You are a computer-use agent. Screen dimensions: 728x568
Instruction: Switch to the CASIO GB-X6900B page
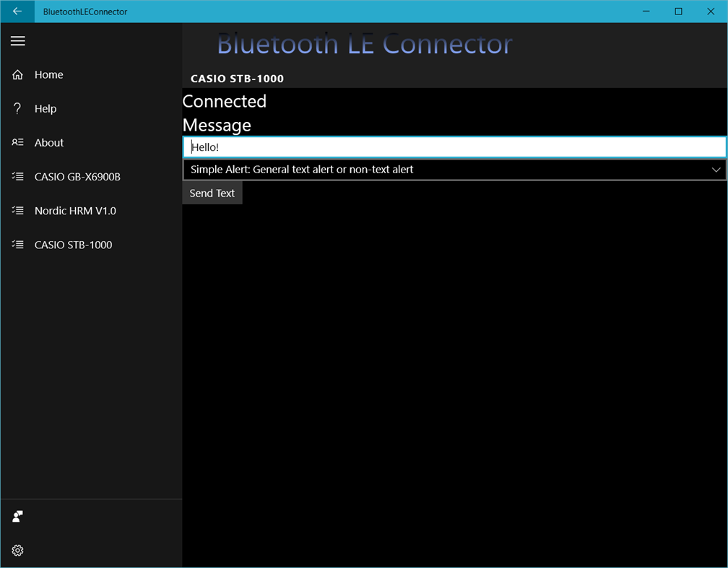click(x=78, y=176)
